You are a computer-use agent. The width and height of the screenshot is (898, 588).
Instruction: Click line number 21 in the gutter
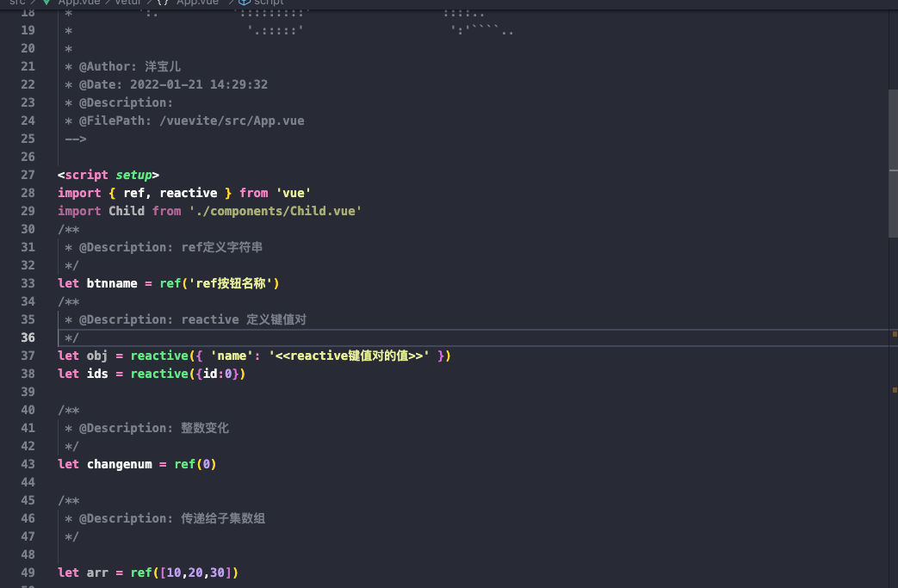click(x=28, y=66)
